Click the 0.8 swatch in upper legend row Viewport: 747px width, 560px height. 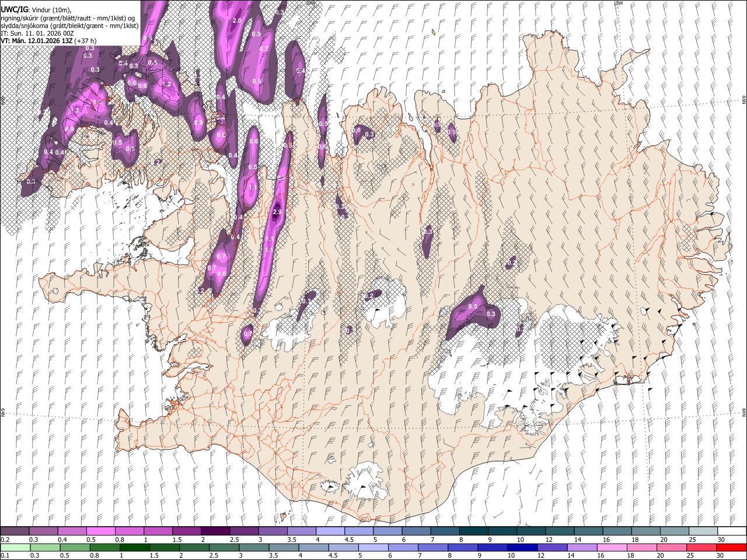click(x=129, y=531)
